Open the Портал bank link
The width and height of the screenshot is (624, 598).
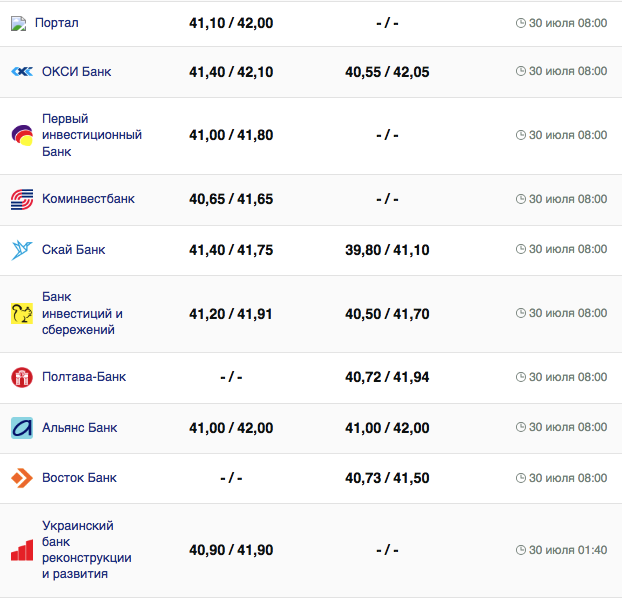(56, 23)
